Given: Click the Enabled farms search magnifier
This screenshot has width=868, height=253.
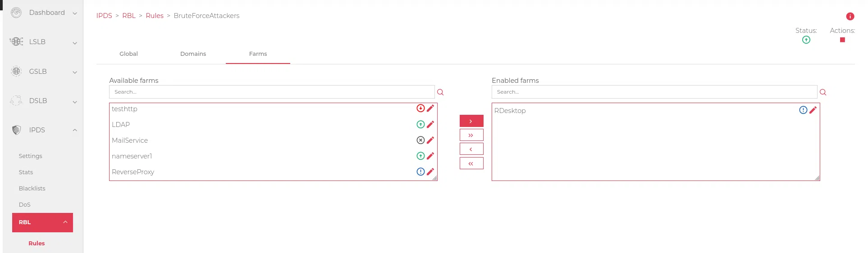Looking at the screenshot, I should point(823,92).
